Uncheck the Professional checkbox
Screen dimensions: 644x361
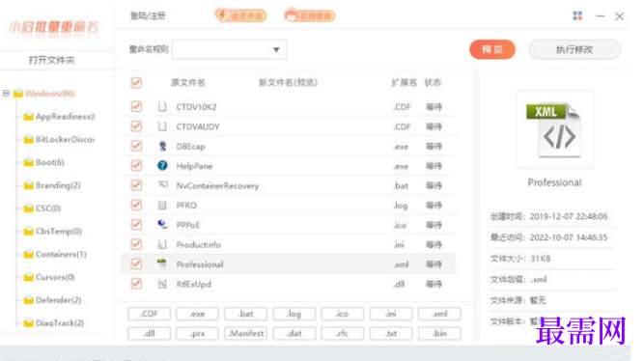coord(136,264)
